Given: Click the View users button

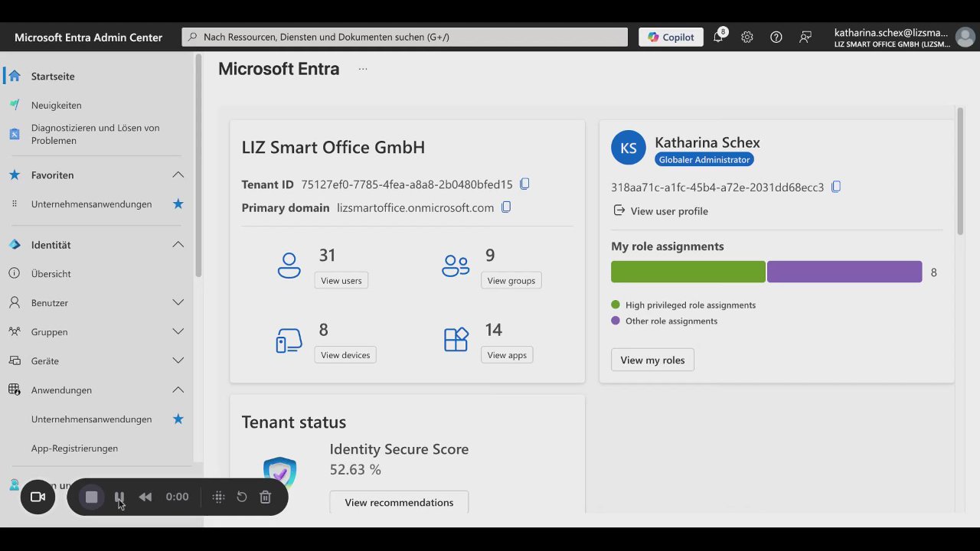Looking at the screenshot, I should point(341,281).
